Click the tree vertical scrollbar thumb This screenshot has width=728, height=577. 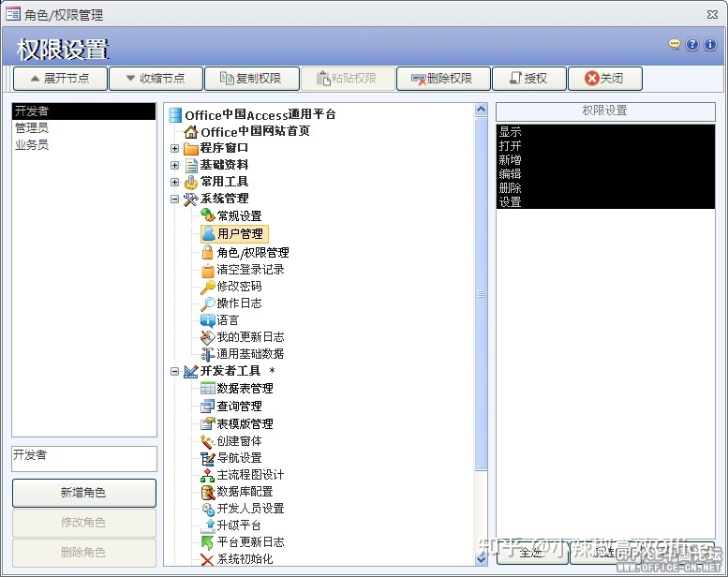point(481,294)
